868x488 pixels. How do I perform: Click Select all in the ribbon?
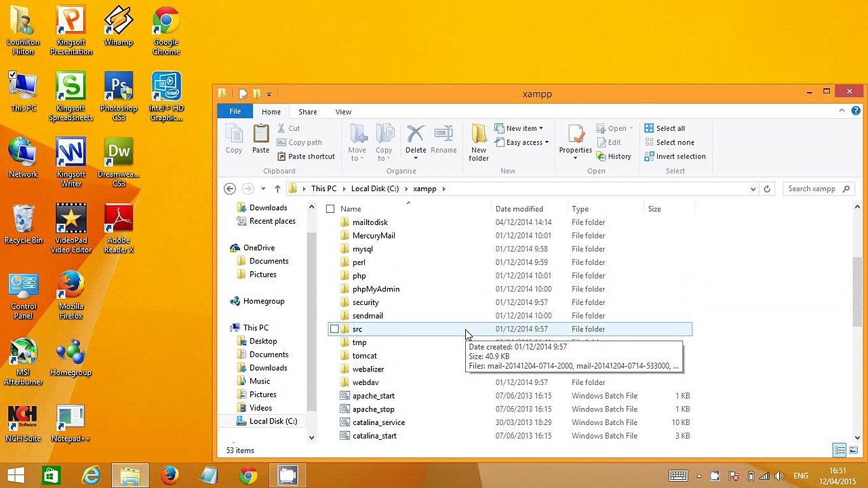pyautogui.click(x=665, y=128)
